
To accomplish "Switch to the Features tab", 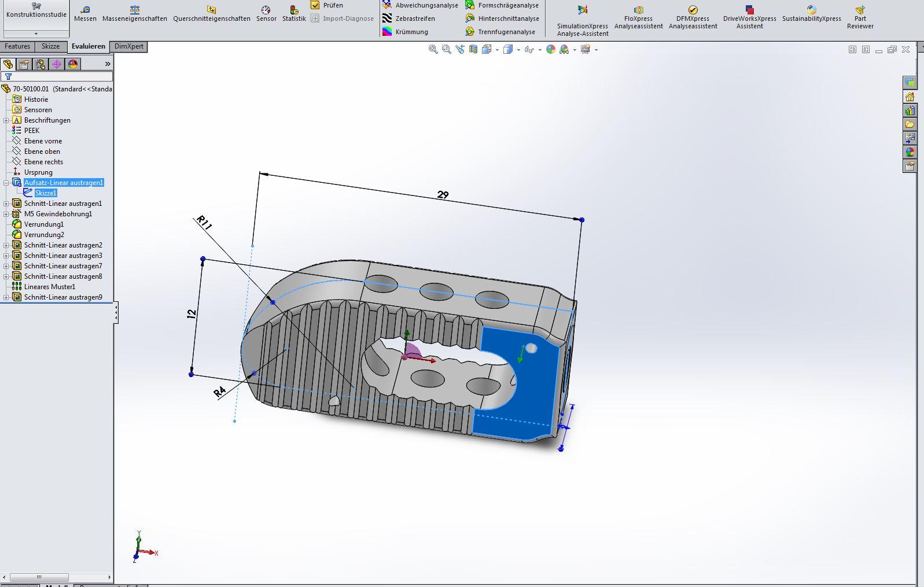I will pos(17,47).
